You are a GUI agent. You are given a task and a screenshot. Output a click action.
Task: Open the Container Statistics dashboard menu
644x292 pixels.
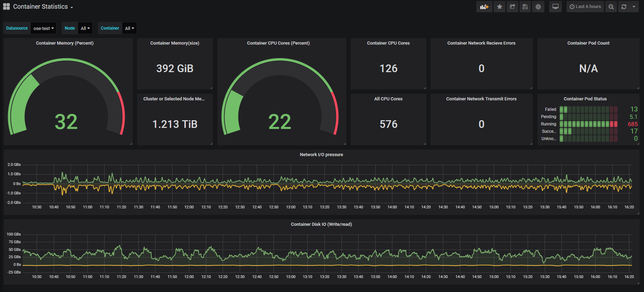(43, 7)
